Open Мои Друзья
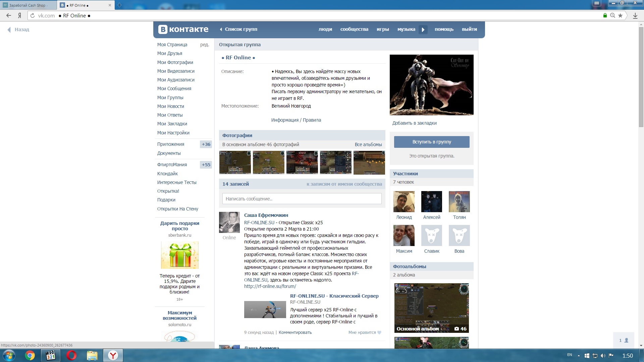 [170, 53]
